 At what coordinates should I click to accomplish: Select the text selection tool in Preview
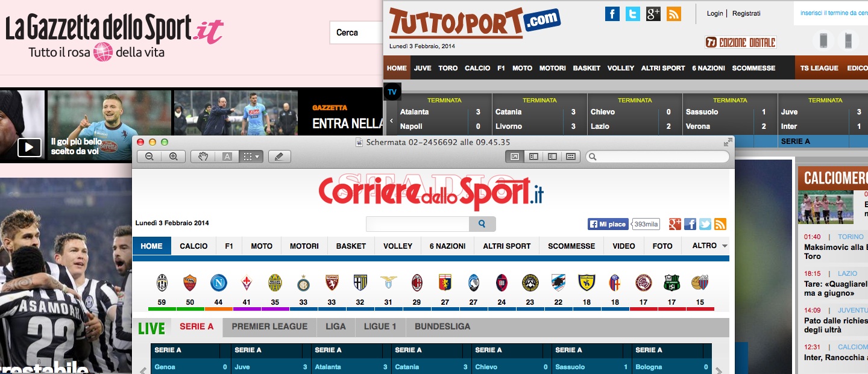[x=227, y=157]
